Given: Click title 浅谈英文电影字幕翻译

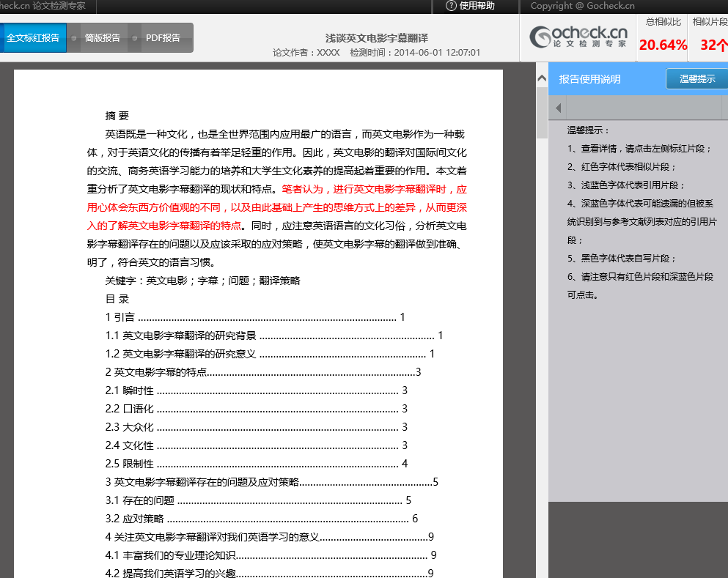Looking at the screenshot, I should 377,38.
